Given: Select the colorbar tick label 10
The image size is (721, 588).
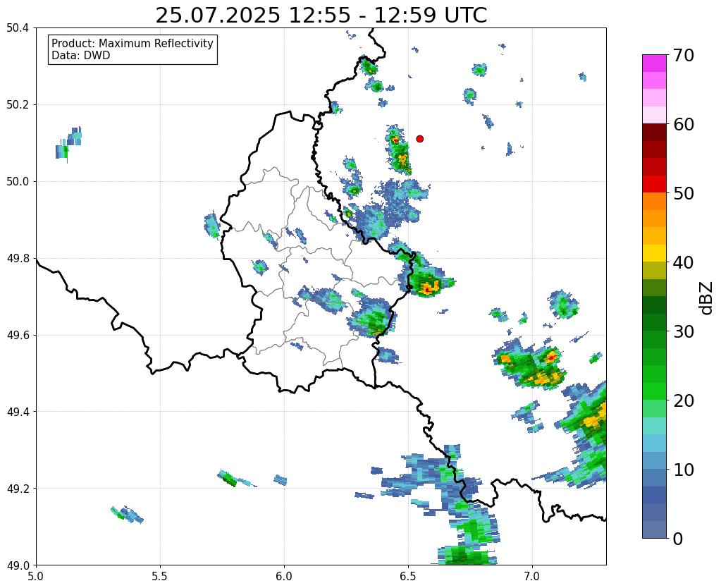Looking at the screenshot, I should (x=683, y=470).
